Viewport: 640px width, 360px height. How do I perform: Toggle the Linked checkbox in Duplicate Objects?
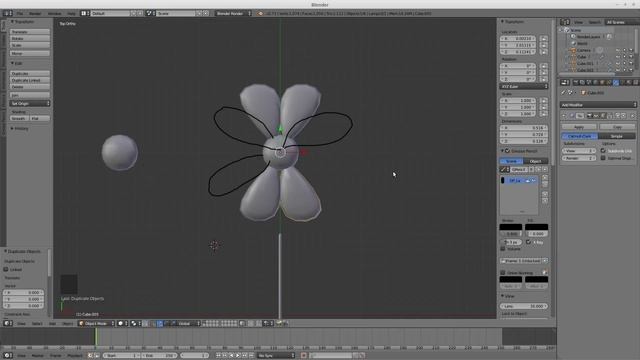click(6, 269)
